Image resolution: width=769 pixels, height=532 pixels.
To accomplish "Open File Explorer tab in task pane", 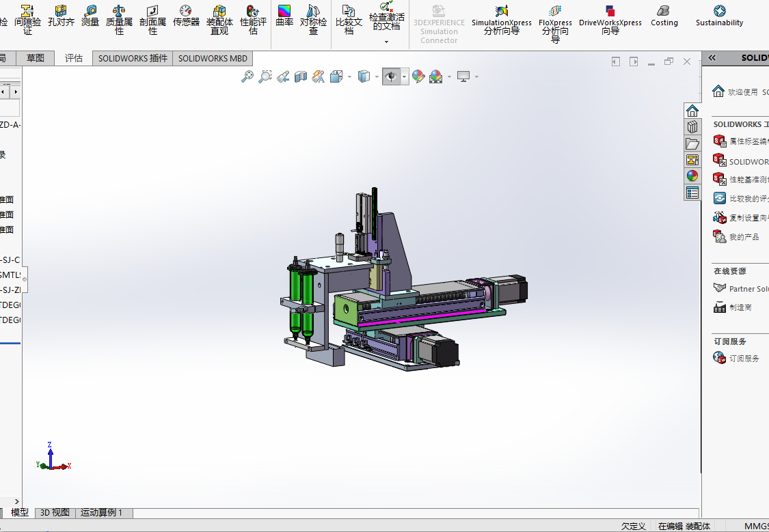I will (692, 143).
